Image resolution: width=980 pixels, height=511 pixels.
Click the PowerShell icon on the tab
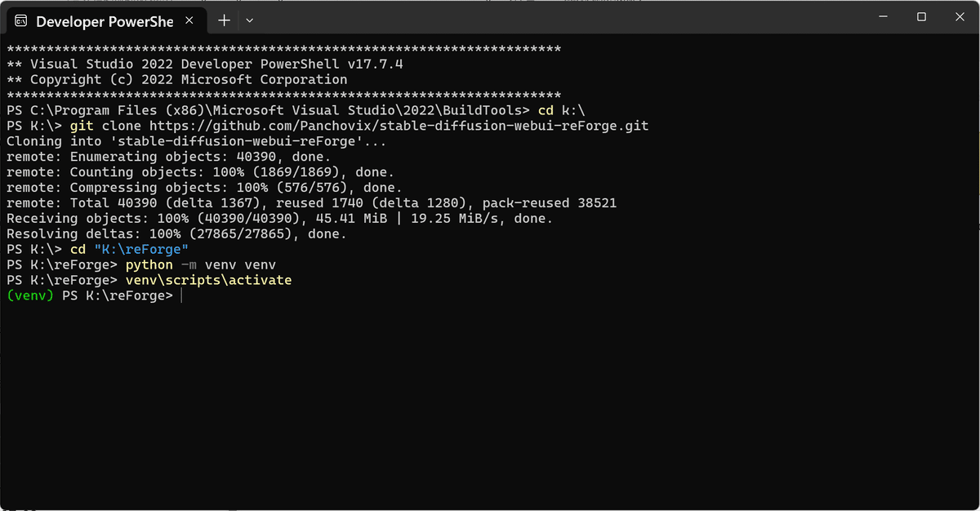tap(22, 20)
